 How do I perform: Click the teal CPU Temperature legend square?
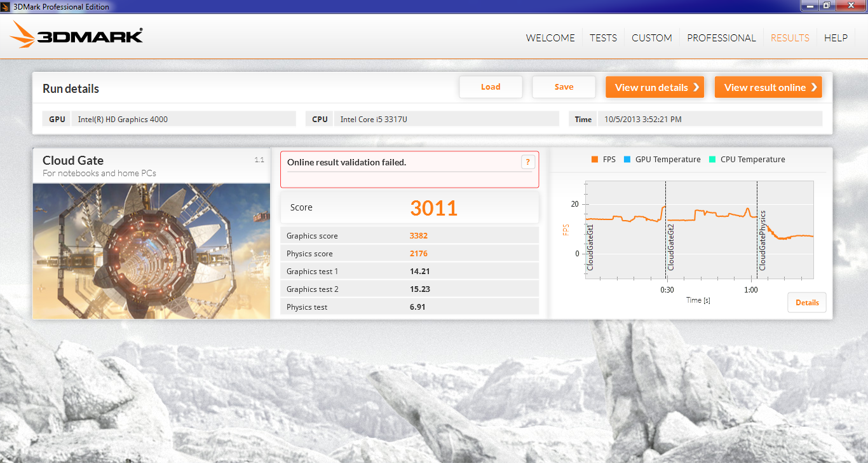pos(712,160)
